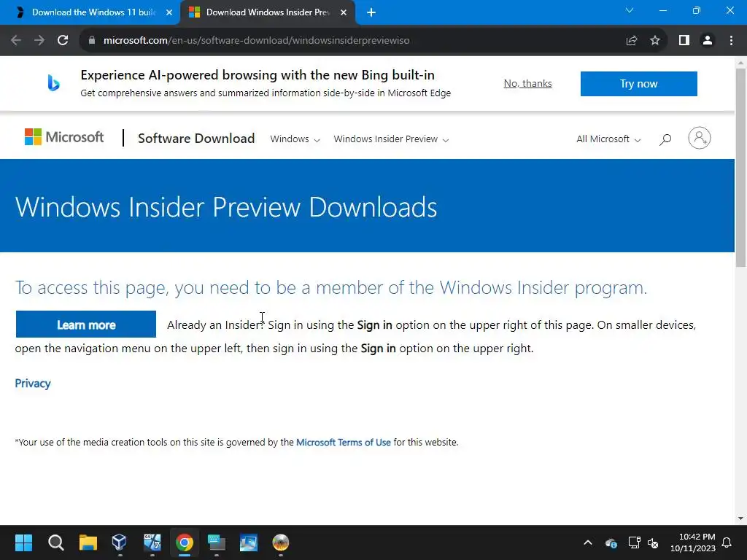This screenshot has width=747, height=560.
Task: Open site search with the magnifier icon
Action: (665, 139)
